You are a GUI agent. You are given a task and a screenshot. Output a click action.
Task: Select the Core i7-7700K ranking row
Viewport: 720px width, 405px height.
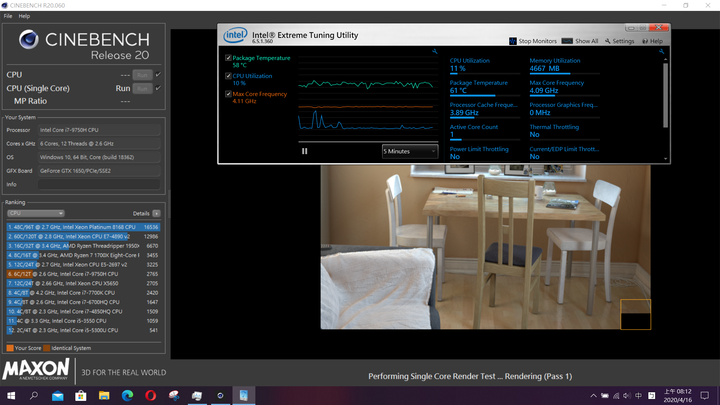[x=83, y=292]
